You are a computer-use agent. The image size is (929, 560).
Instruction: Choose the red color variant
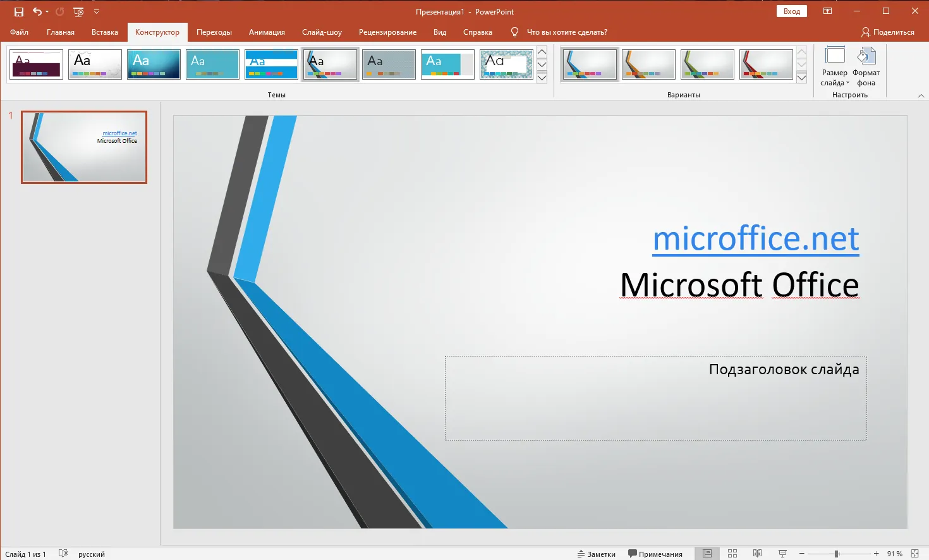tap(766, 64)
